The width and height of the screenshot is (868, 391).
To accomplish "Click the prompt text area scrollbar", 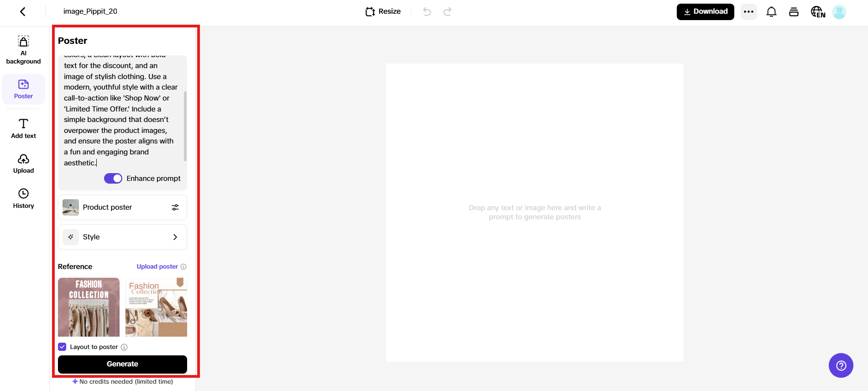I will coord(185,126).
